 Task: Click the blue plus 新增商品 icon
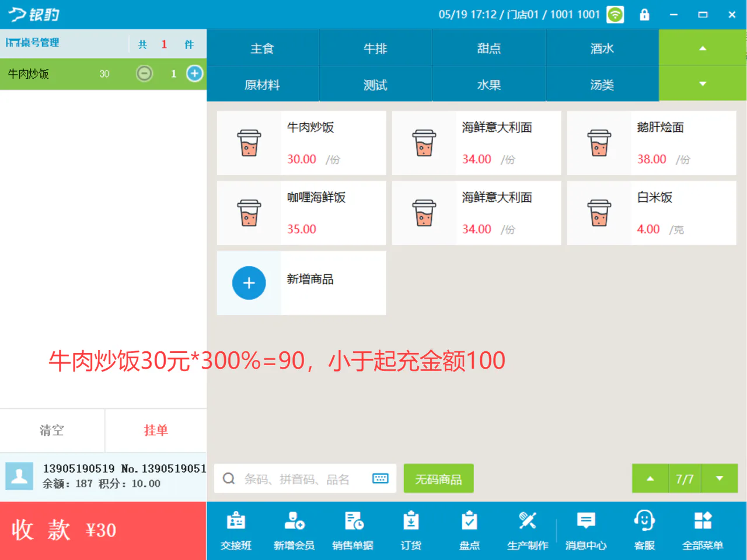(249, 283)
